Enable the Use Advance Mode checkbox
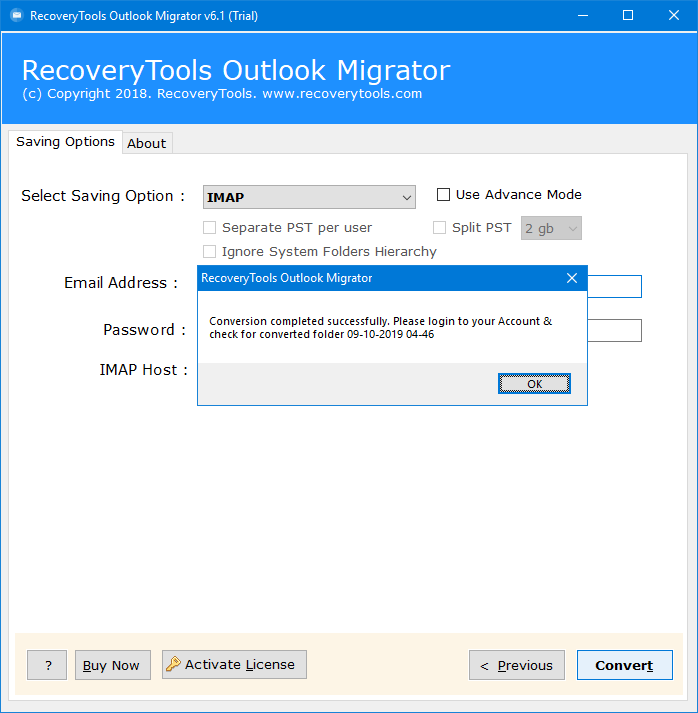698x713 pixels. (443, 195)
